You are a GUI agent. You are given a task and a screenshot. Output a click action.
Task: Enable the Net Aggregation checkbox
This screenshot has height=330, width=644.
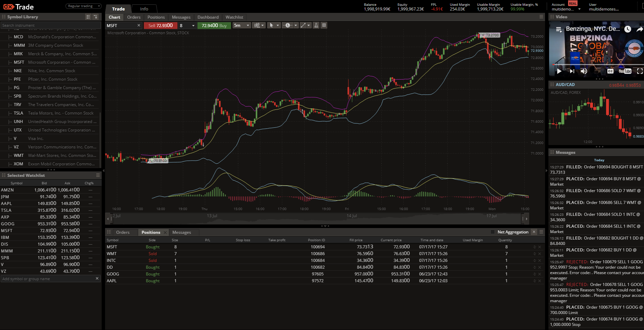point(492,232)
